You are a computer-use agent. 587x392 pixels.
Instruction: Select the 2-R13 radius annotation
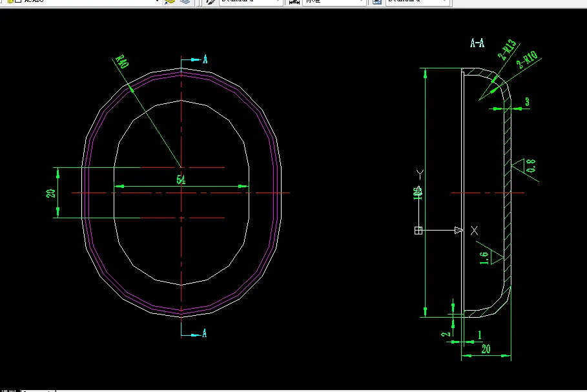point(508,50)
